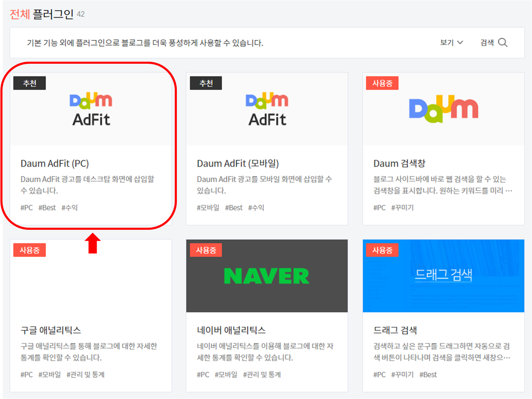Click the 드래그 검색 description text

coord(442,352)
